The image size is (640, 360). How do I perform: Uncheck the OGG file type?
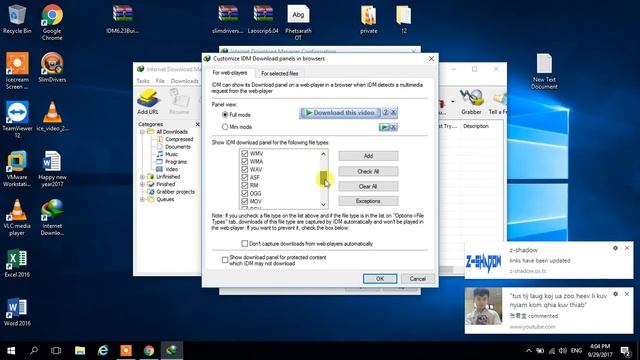pos(244,193)
